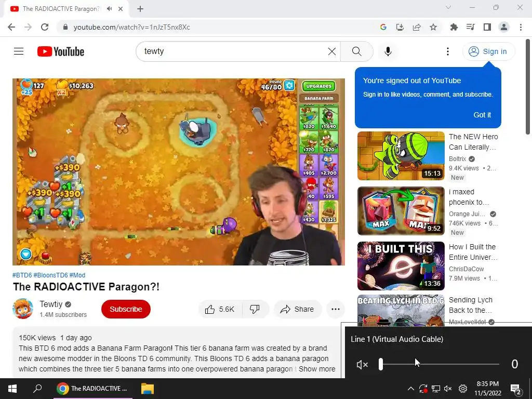Screen dimensions: 532x399
Task: Click the share-page icon in address bar
Action: click(x=417, y=27)
